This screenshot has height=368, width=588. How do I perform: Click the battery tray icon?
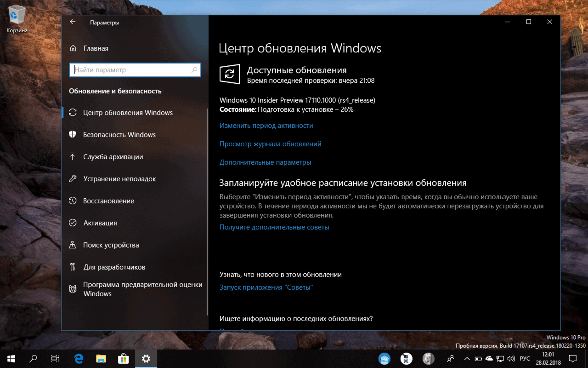pyautogui.click(x=478, y=358)
